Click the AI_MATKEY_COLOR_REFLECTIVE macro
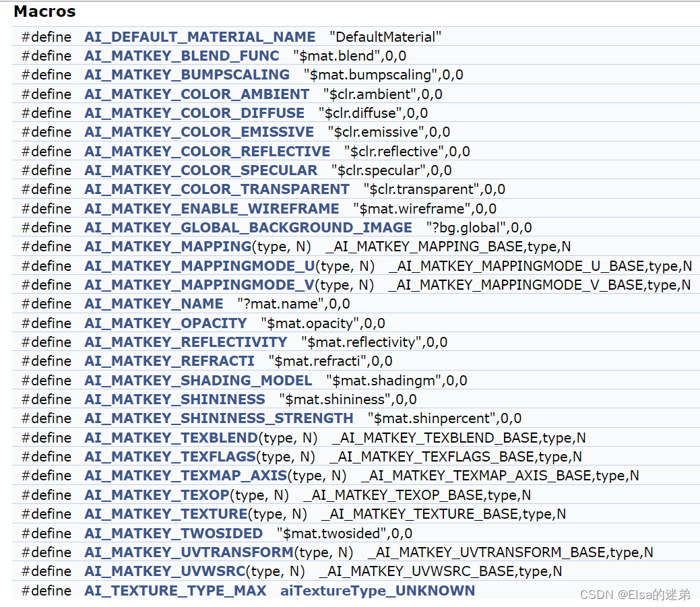The height and width of the screenshot is (607, 700). pyautogui.click(x=207, y=152)
